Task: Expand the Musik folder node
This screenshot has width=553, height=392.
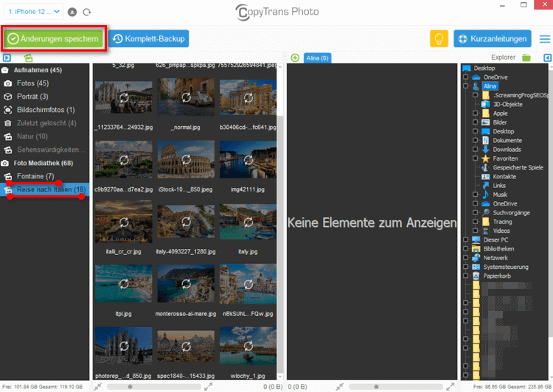Action: tap(476, 195)
